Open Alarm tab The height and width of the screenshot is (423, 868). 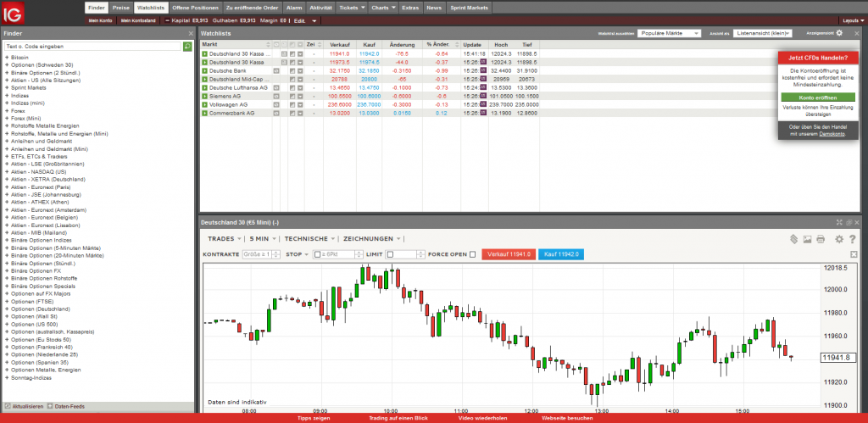294,8
